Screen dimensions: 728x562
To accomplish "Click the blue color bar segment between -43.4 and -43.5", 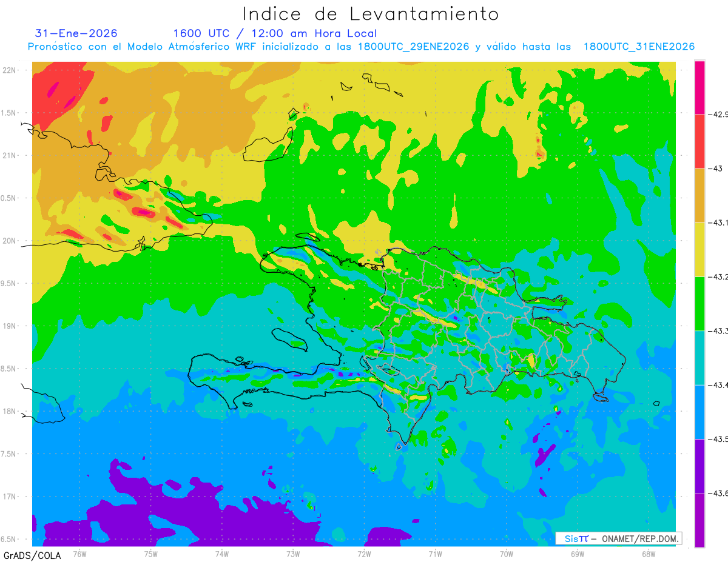I will pyautogui.click(x=699, y=412).
